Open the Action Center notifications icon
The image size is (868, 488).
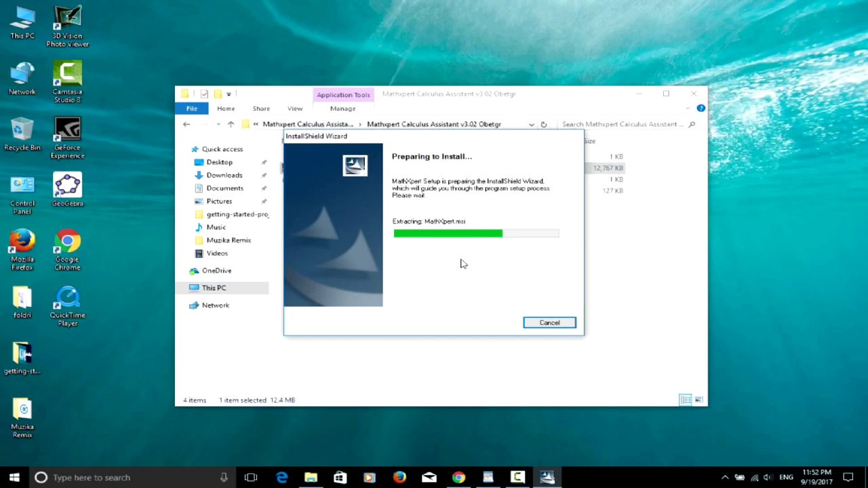click(x=848, y=477)
